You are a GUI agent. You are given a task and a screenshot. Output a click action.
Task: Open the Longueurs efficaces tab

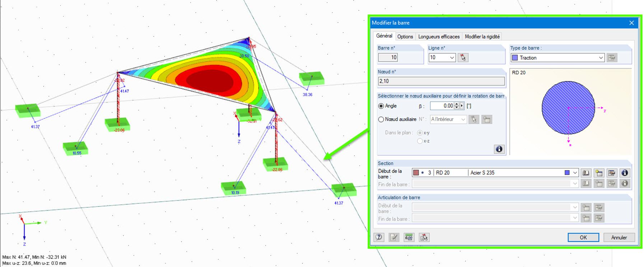(x=439, y=37)
